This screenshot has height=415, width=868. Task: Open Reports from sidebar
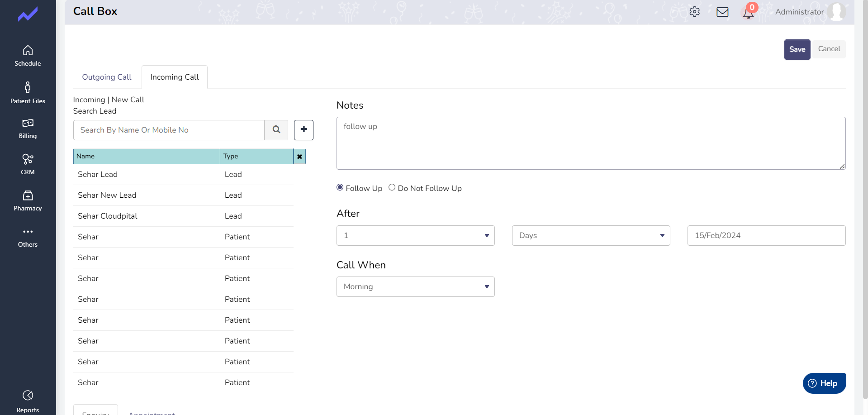point(28,402)
